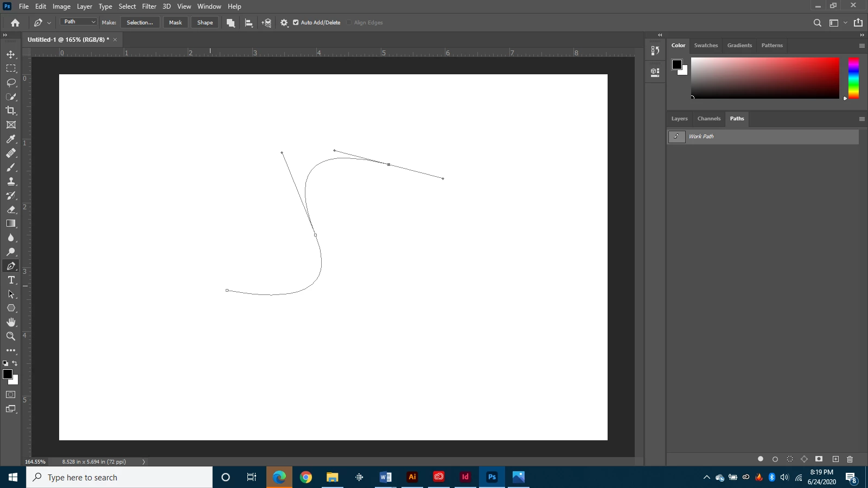Switch to the Swatches tab
This screenshot has width=868, height=488.
click(706, 46)
